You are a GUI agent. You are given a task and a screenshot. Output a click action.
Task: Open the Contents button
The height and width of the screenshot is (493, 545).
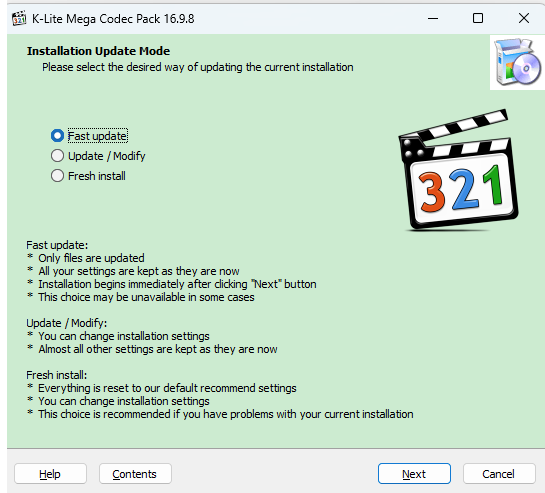pos(135,474)
